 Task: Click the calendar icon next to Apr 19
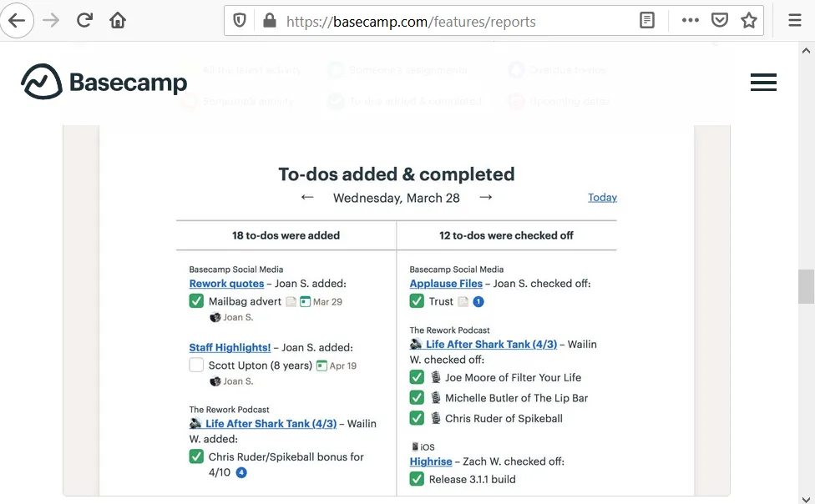point(321,365)
